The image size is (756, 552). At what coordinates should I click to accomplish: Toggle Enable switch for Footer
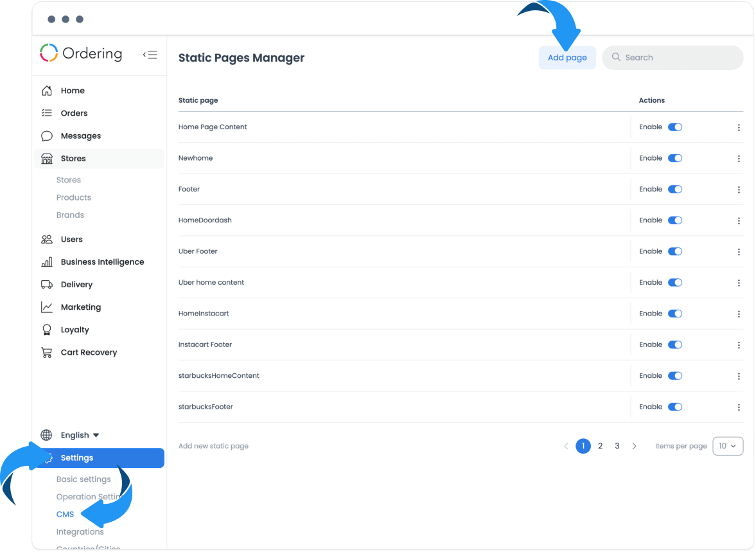pos(675,189)
